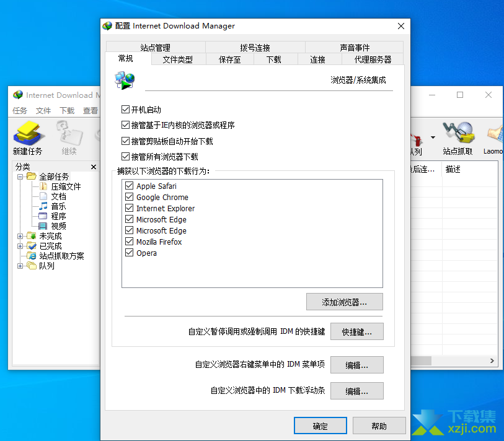Select the 视频 film icon in tree
Viewport: 504px width, 441px height.
point(43,226)
